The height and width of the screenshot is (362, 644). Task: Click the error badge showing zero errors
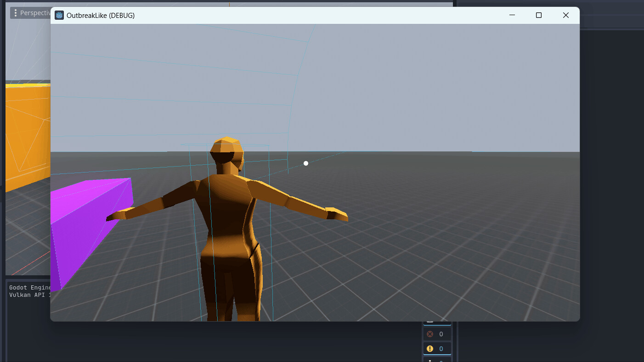tap(437, 334)
